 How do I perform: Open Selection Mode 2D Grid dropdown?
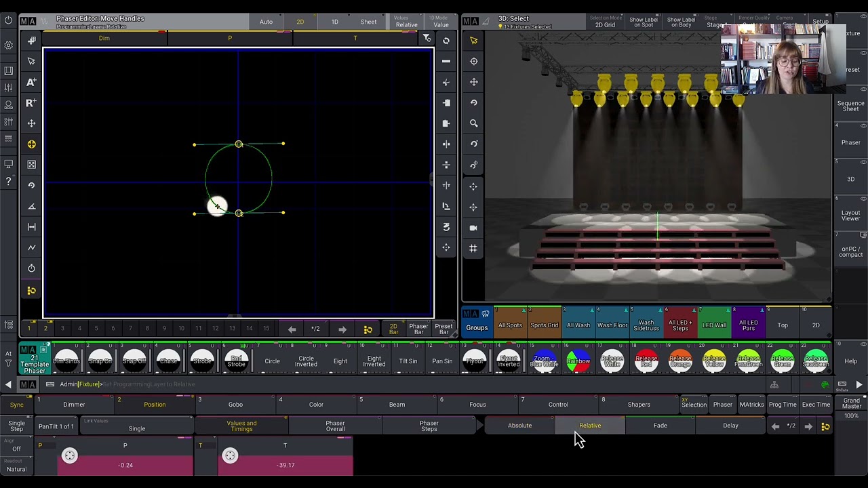coord(605,22)
